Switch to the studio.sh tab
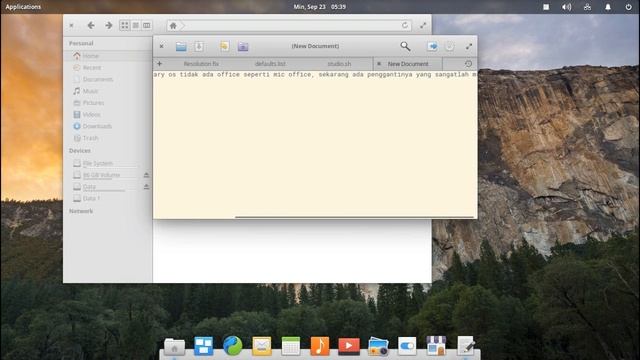 (339, 64)
